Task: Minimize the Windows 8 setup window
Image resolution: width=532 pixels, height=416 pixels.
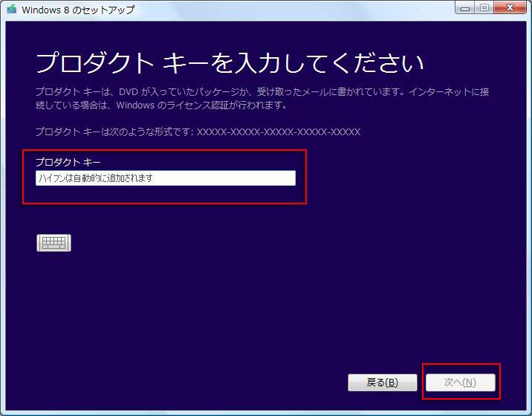Action: tap(465, 8)
